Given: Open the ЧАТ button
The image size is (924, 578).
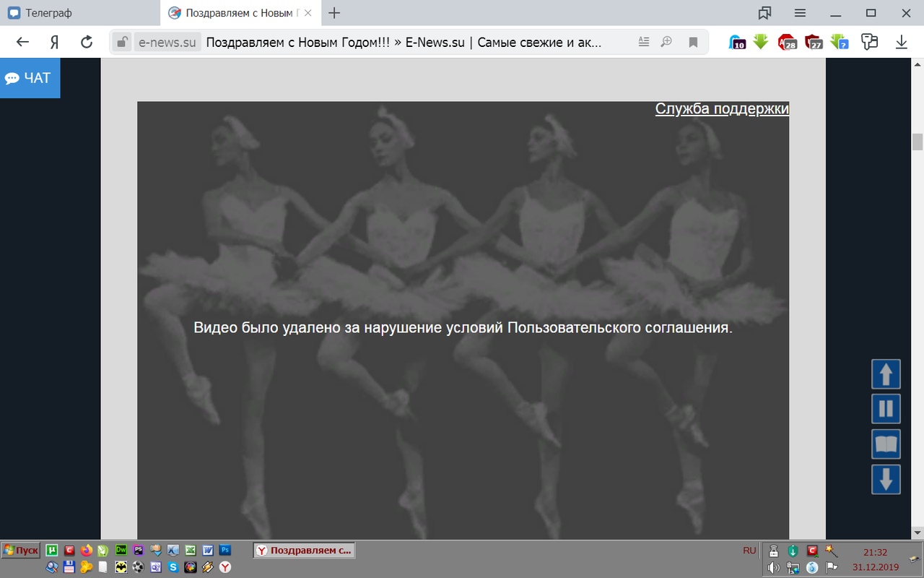Looking at the screenshot, I should click(x=29, y=78).
